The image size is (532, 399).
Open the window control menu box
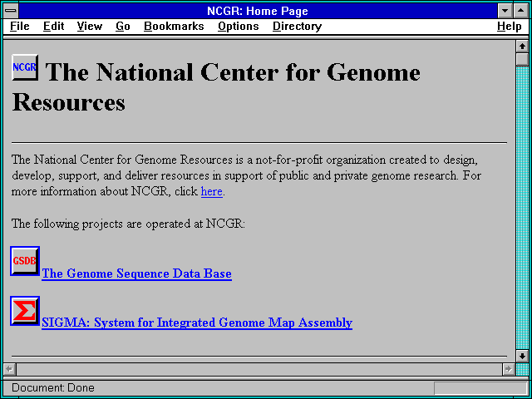coord(11,11)
